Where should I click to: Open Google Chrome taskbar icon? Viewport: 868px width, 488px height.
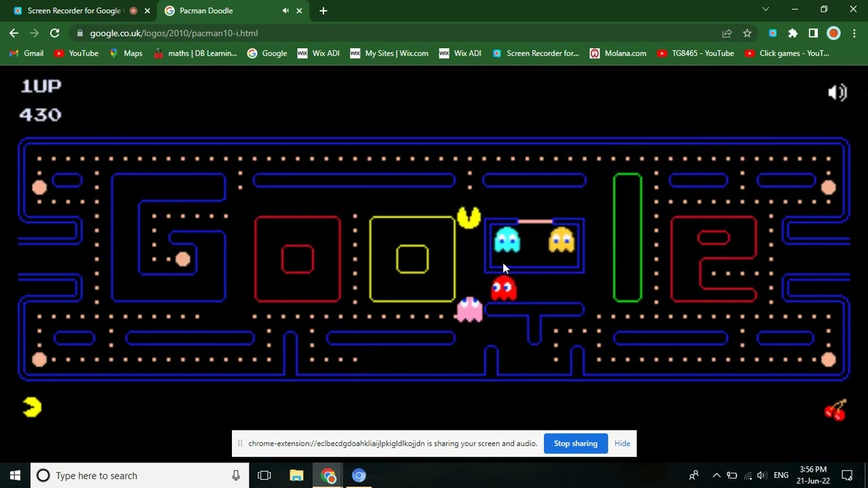click(x=328, y=476)
